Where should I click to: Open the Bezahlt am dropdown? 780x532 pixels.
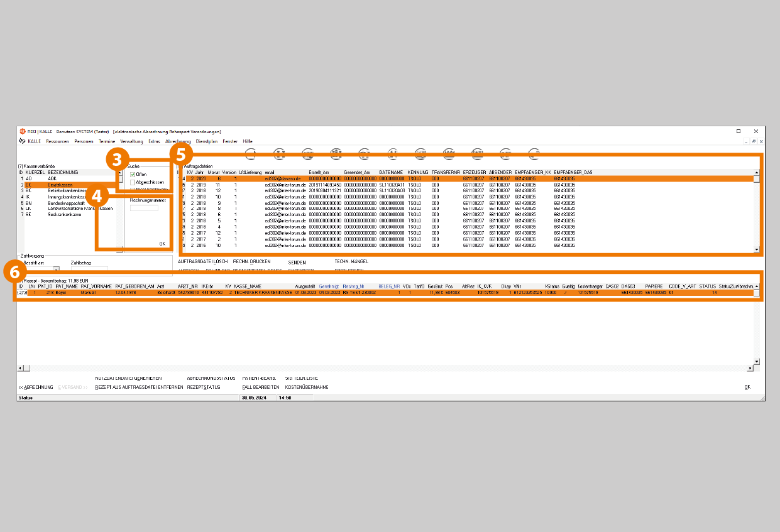(x=56, y=269)
